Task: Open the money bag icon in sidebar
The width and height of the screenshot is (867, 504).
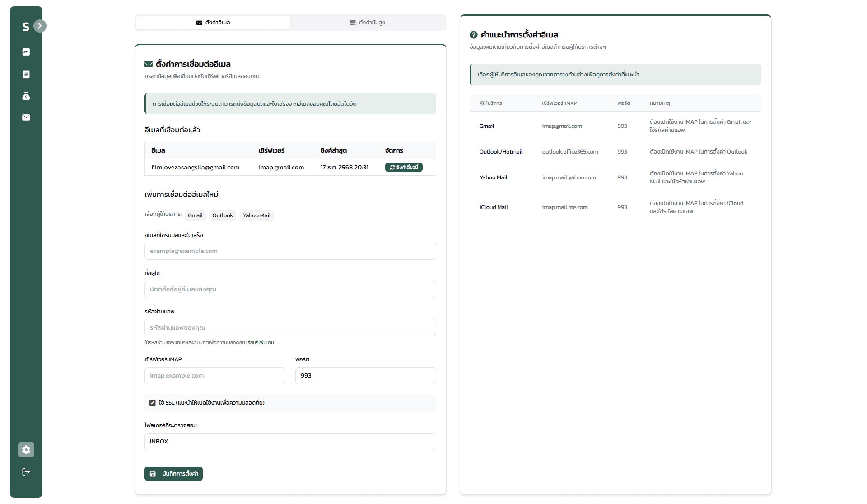Action: tap(26, 96)
